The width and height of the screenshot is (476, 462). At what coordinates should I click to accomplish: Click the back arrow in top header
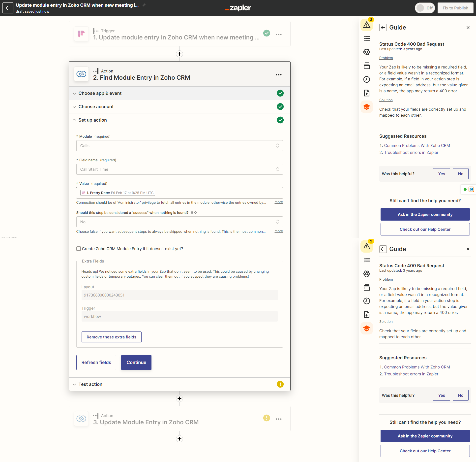[8, 8]
